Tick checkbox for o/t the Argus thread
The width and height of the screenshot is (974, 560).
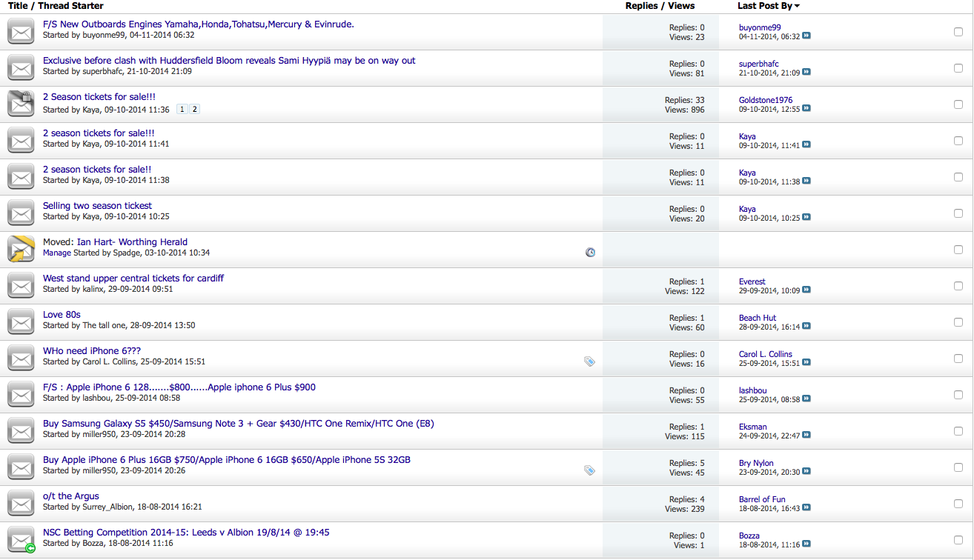click(958, 504)
